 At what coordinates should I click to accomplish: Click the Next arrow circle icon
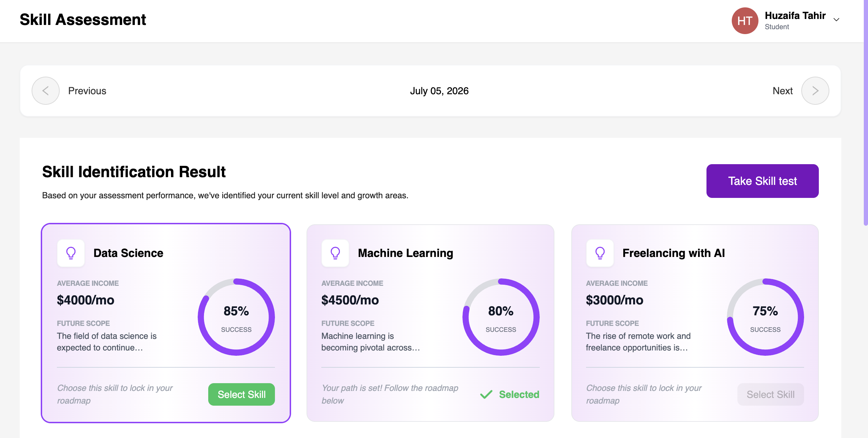point(815,91)
